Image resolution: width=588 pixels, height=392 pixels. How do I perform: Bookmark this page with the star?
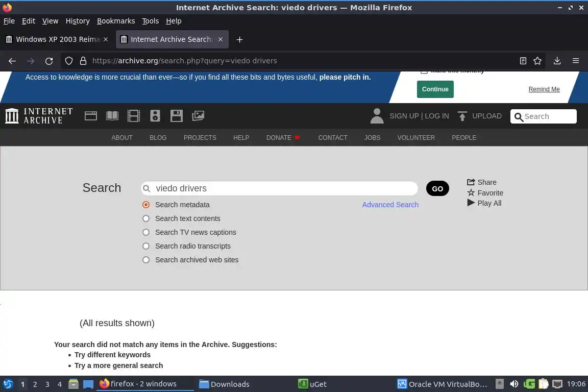point(537,61)
